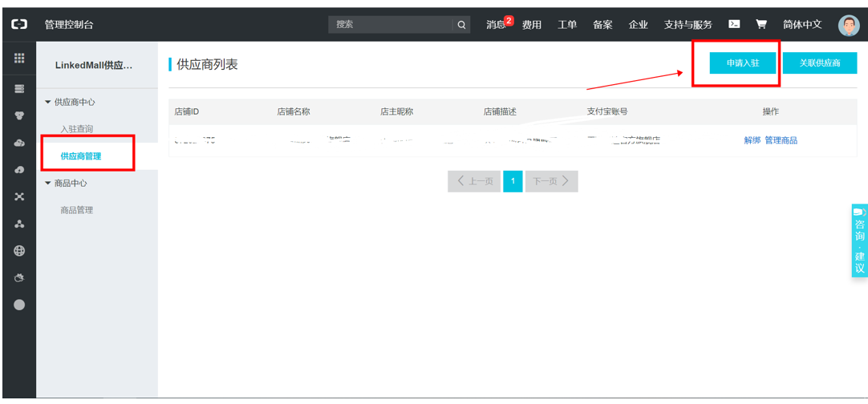Screen dimensions: 868x404
Task: Click the 店主昵称 column header
Action: 396,111
